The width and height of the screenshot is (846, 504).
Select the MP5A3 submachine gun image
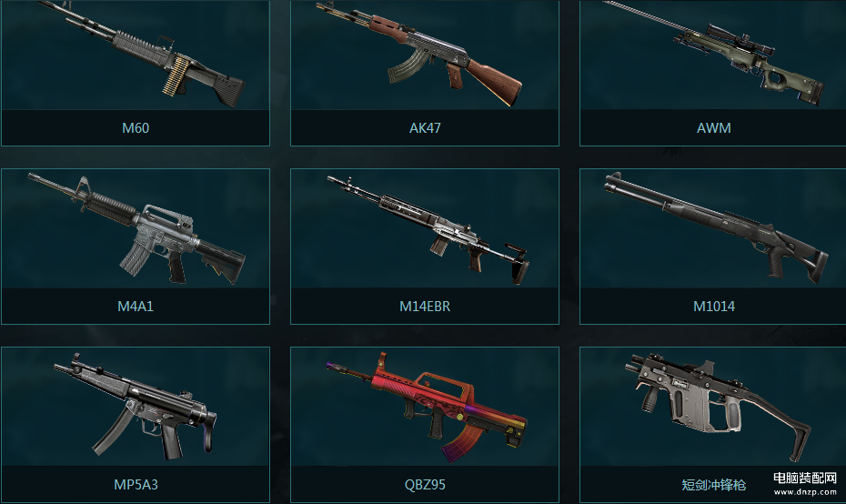(135, 406)
